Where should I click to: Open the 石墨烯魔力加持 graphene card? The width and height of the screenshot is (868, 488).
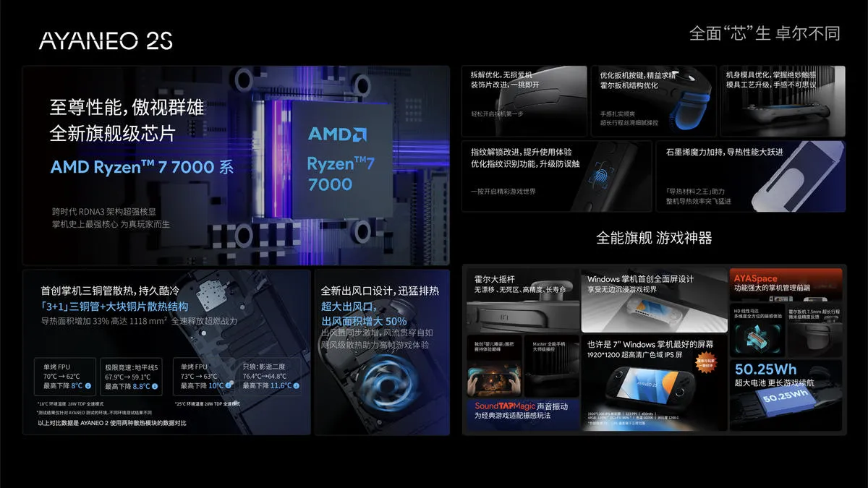751,176
